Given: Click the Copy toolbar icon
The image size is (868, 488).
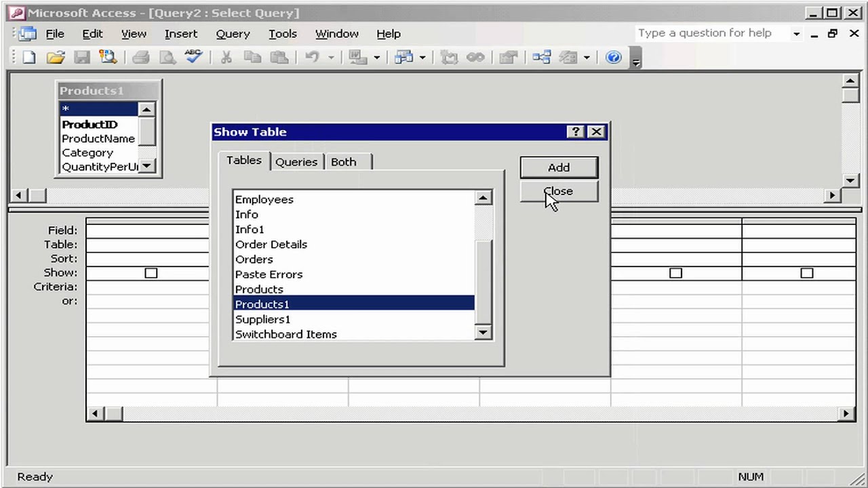Looking at the screenshot, I should point(252,58).
